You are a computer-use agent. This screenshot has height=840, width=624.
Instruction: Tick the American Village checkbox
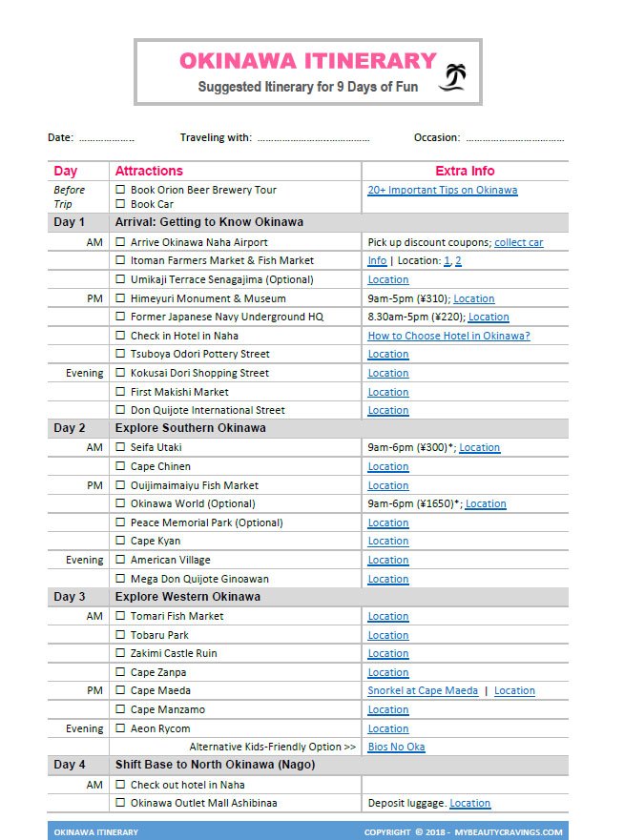(120, 560)
